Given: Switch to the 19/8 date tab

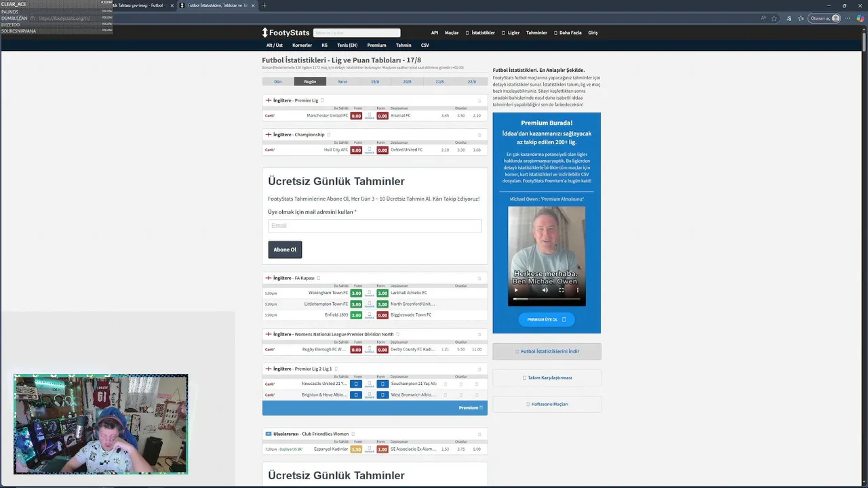Looking at the screenshot, I should pos(375,81).
